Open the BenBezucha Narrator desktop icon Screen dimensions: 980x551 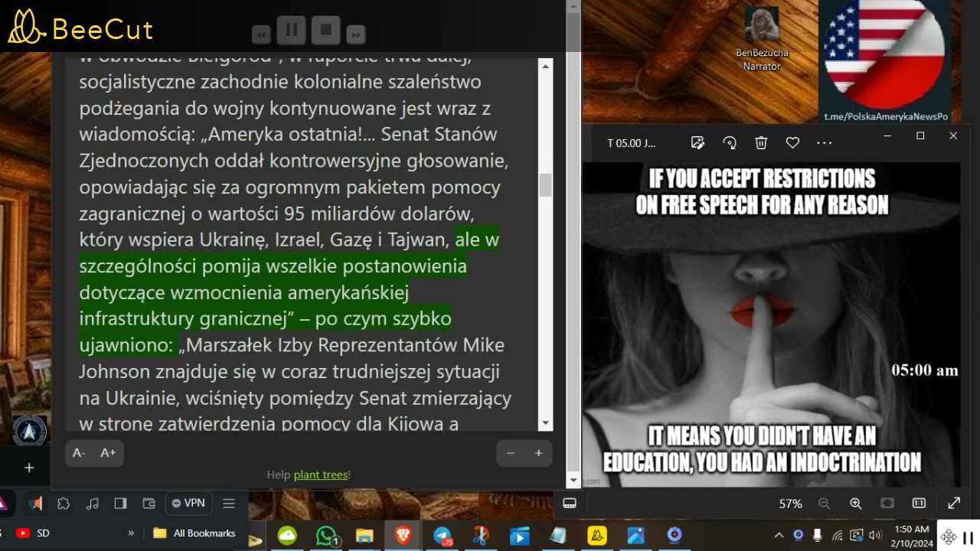pos(761,38)
